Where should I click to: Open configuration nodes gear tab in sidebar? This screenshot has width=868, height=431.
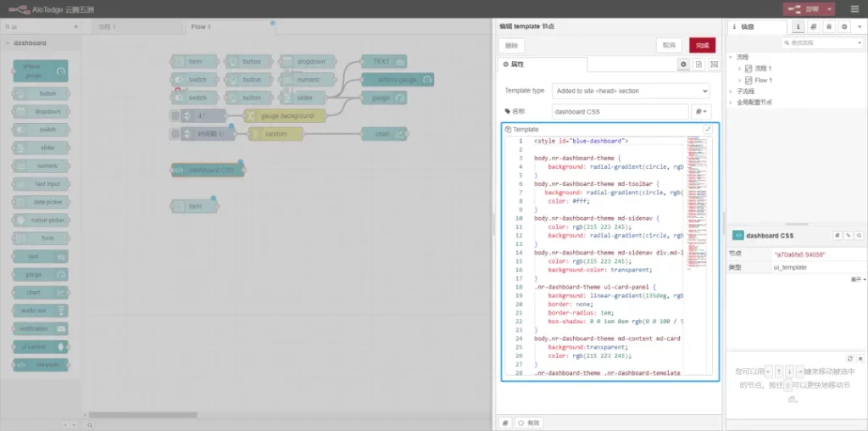(843, 26)
